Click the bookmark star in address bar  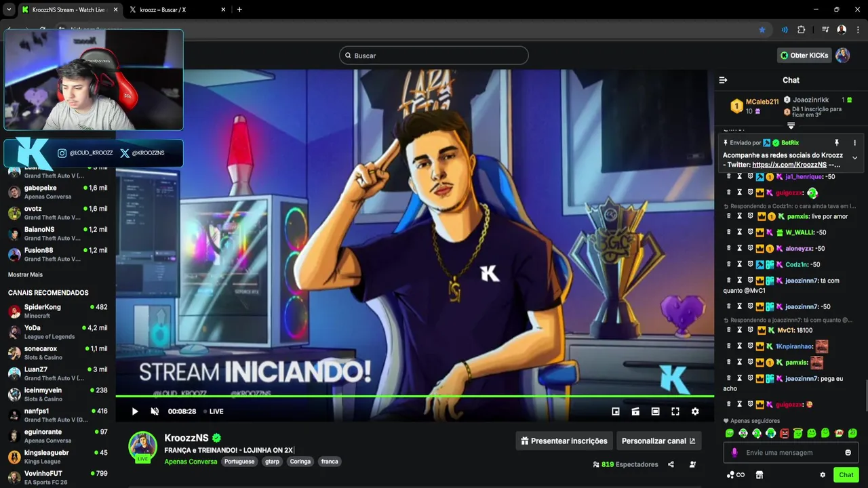[762, 30]
